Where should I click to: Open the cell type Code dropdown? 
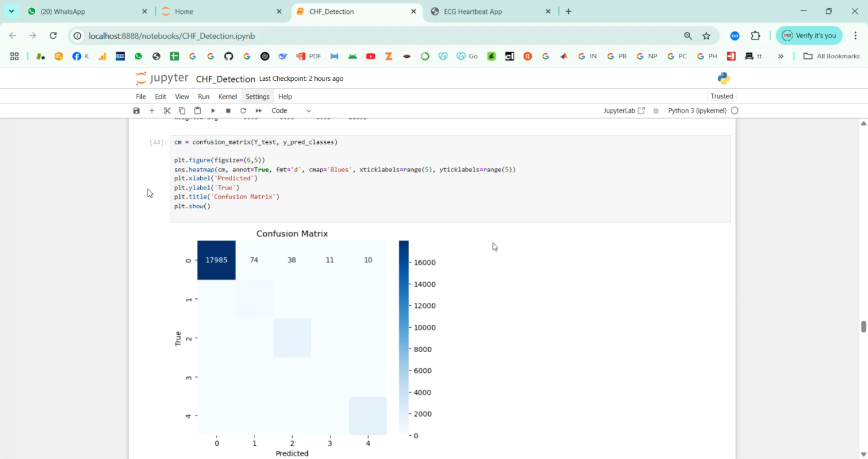pyautogui.click(x=291, y=110)
